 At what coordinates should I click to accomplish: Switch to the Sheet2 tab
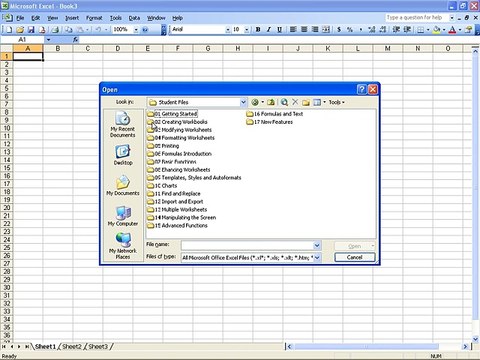point(72,347)
